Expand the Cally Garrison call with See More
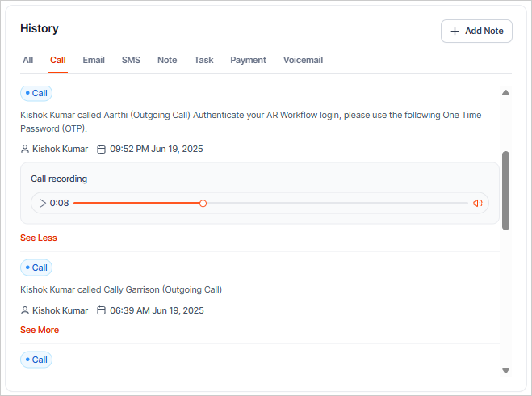Screen dimensions: 532x396 coord(40,330)
